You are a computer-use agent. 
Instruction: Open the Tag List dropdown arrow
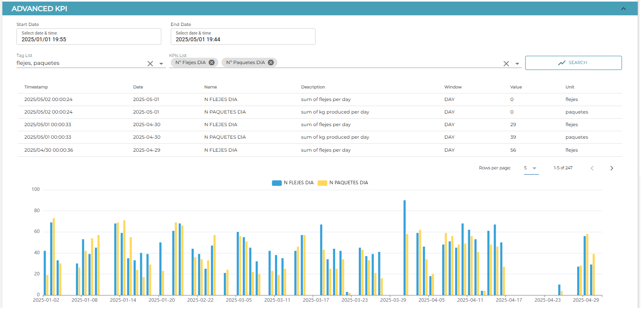(161, 64)
